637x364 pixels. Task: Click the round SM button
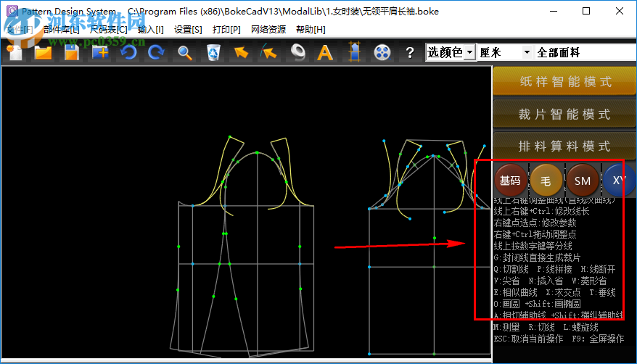pyautogui.click(x=582, y=180)
